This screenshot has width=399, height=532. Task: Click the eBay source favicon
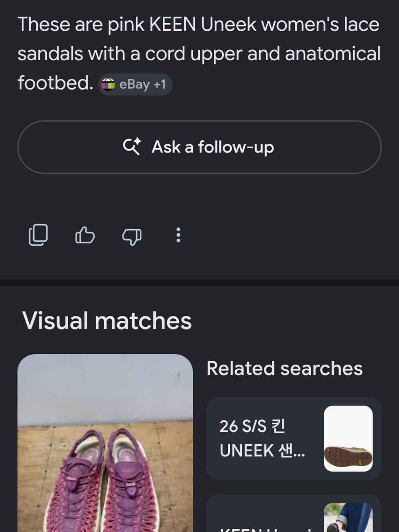pos(108,84)
